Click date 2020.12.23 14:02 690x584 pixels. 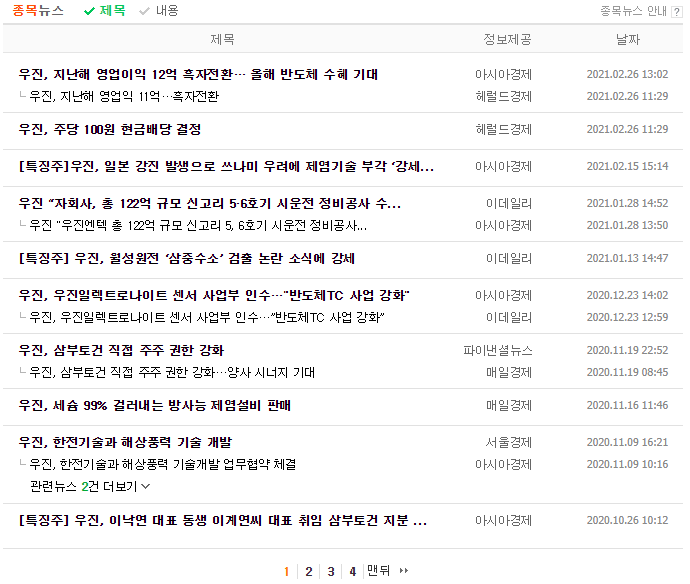[628, 295]
